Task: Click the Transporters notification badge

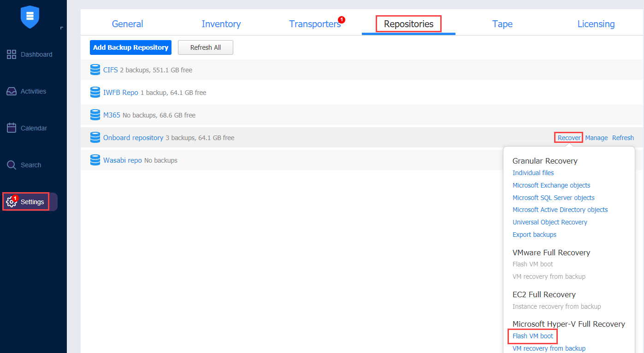Action: [x=341, y=19]
